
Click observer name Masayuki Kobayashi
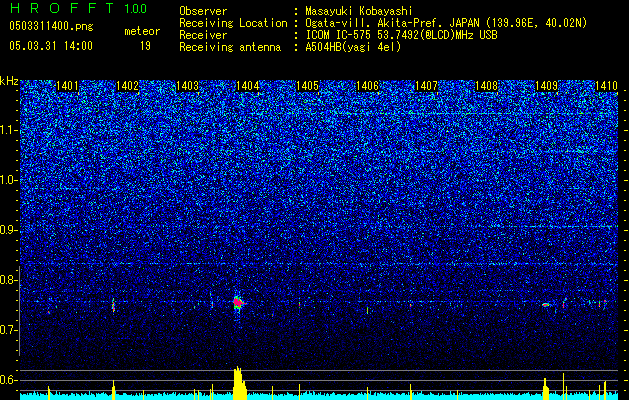tap(359, 12)
